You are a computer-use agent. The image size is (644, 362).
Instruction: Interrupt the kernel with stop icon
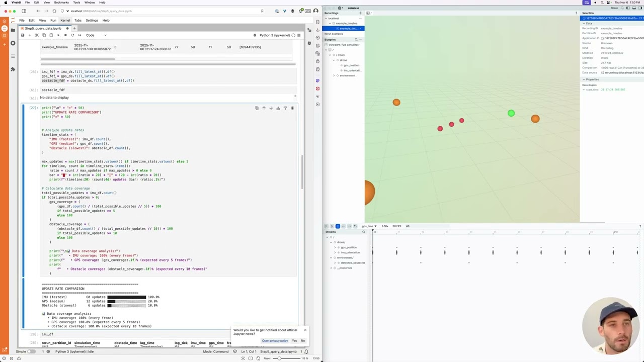pos(65,35)
